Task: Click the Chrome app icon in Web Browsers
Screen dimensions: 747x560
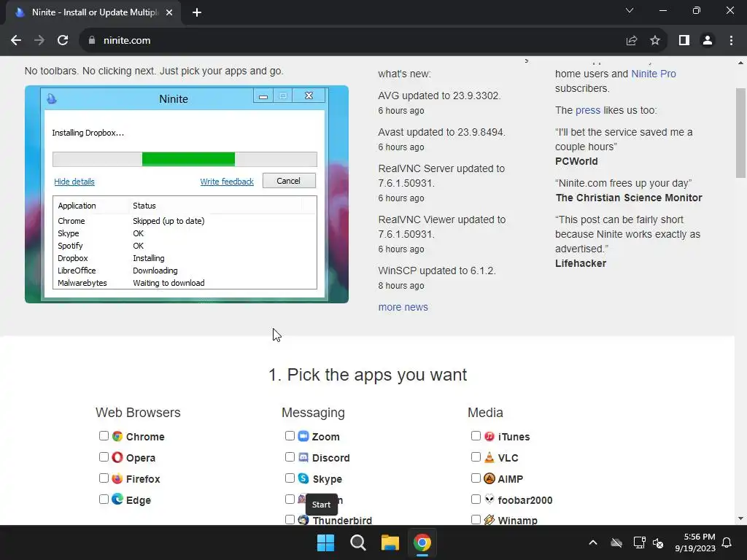Action: coord(117,436)
